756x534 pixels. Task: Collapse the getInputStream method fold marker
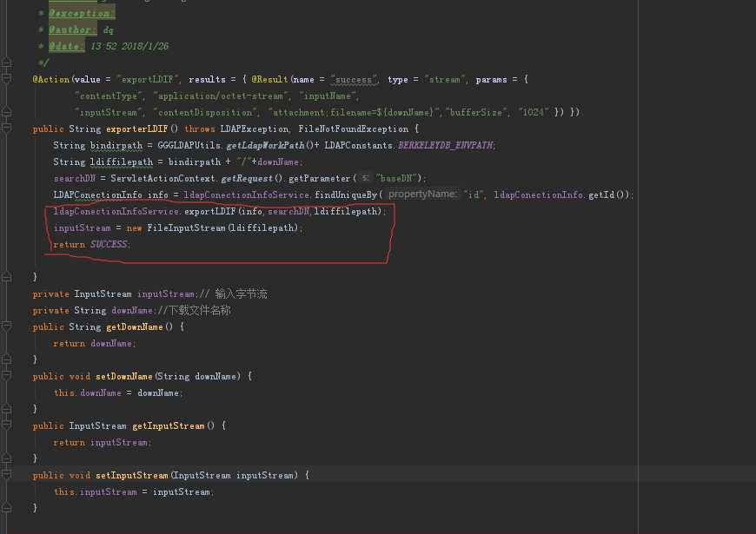tap(6, 425)
